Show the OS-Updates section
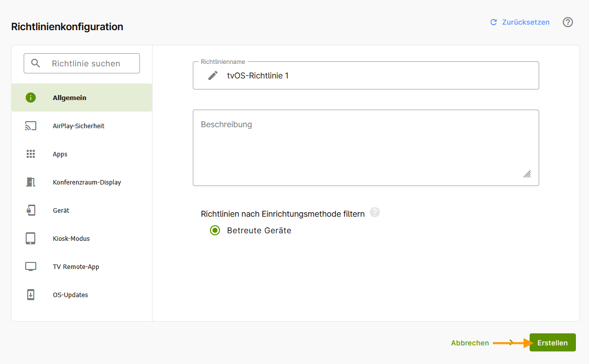This screenshot has width=589, height=364. (x=82, y=295)
